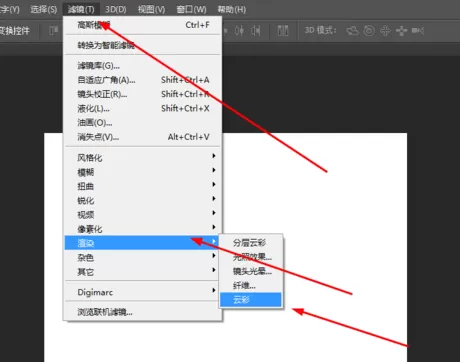This screenshot has width=460, height=362.
Task: Expand the 其它 other submenu
Action: [x=143, y=272]
